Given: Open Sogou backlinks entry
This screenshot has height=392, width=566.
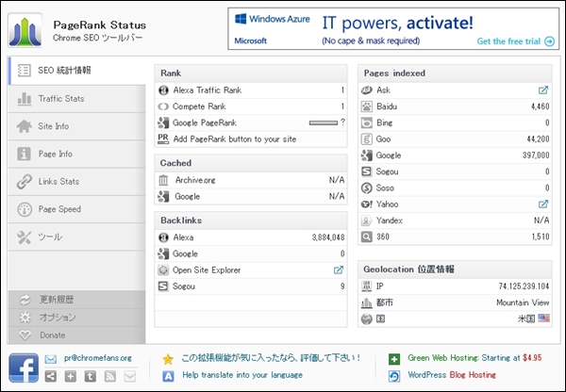Looking at the screenshot, I should click(x=251, y=286).
